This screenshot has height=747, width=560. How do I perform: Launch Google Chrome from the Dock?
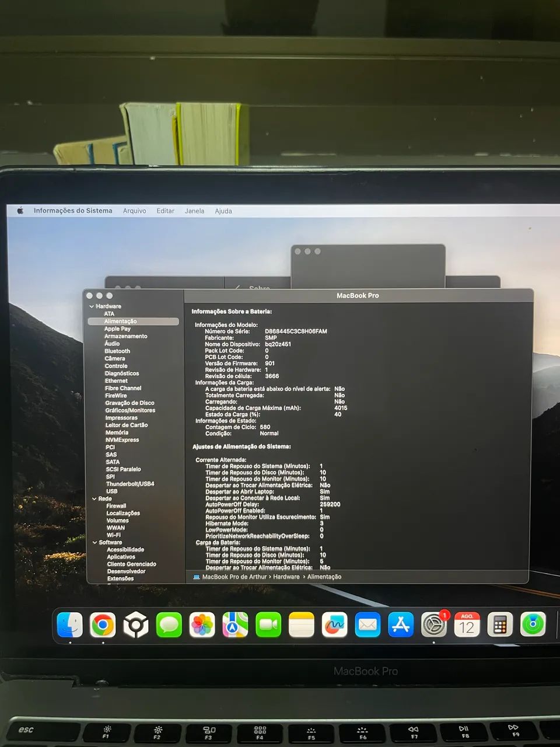[x=103, y=625]
